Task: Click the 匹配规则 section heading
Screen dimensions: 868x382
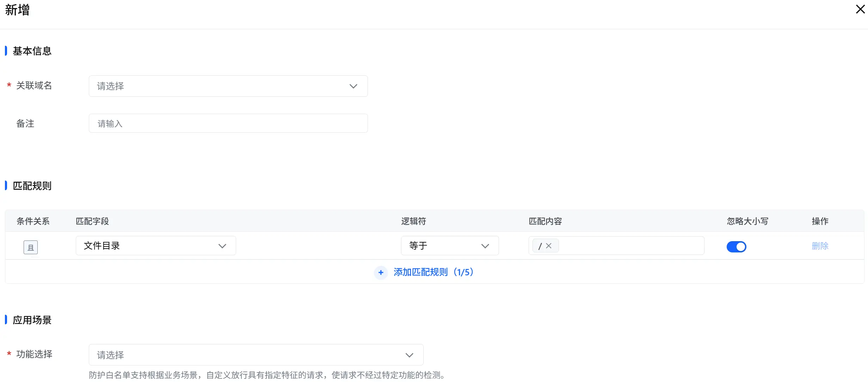Action: 32,186
